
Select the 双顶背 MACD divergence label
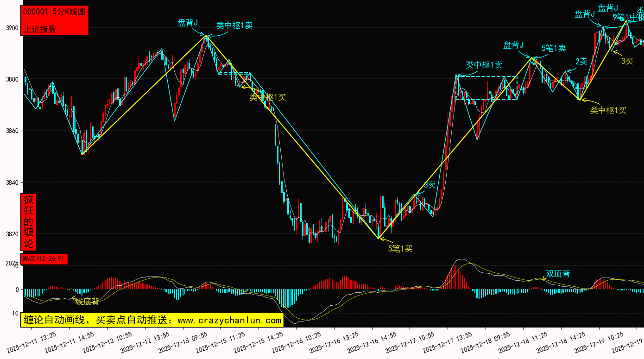(x=558, y=274)
